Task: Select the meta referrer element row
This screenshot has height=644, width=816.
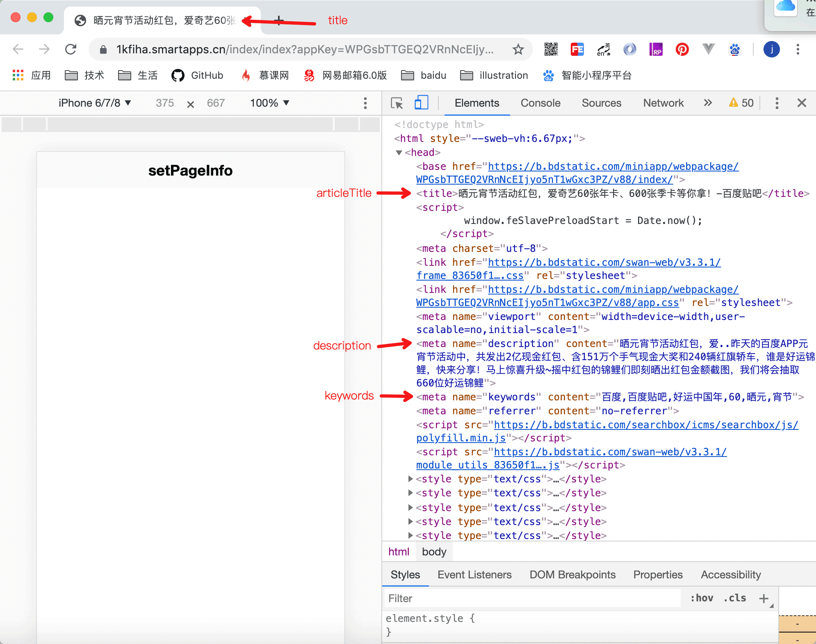Action: click(x=547, y=411)
